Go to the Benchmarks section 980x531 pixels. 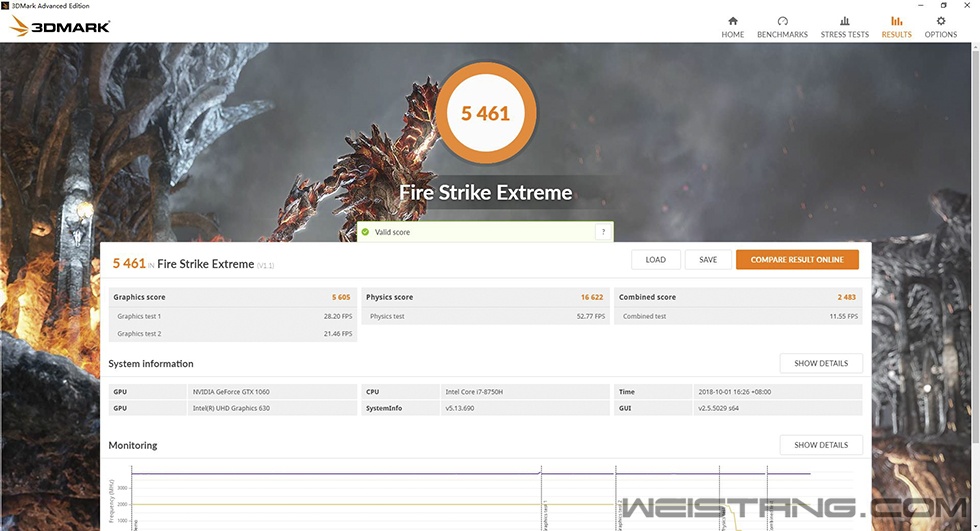tap(782, 27)
